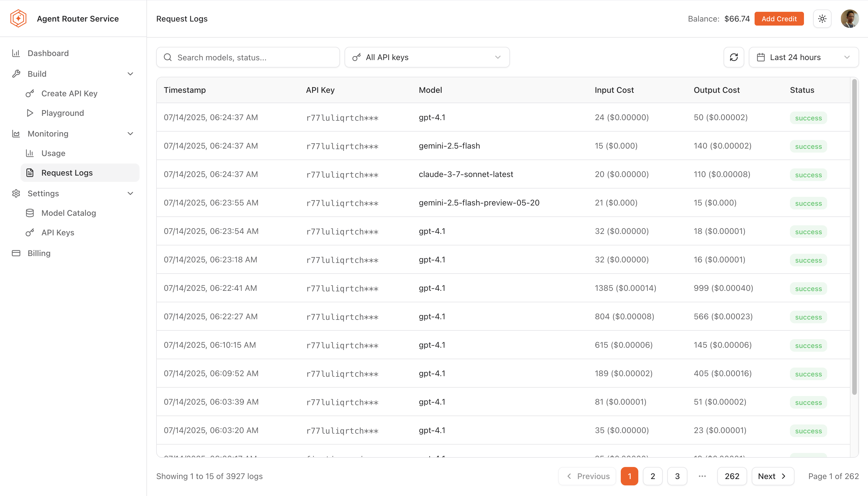Click the search magnifier icon
This screenshot has width=868, height=496.
point(168,57)
